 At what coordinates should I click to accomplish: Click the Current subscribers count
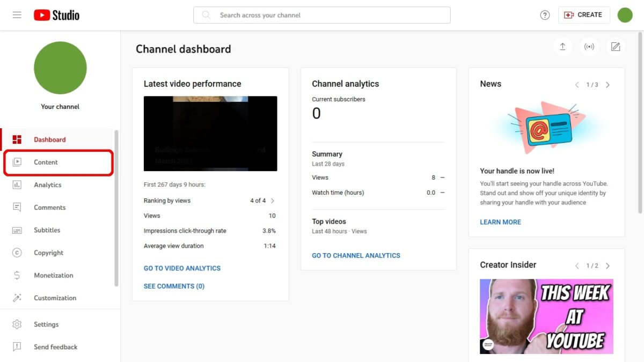(x=316, y=113)
